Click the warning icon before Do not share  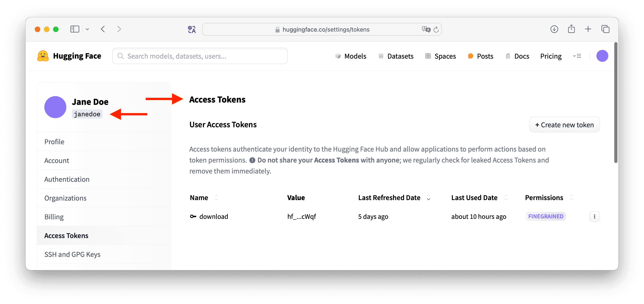tap(252, 160)
